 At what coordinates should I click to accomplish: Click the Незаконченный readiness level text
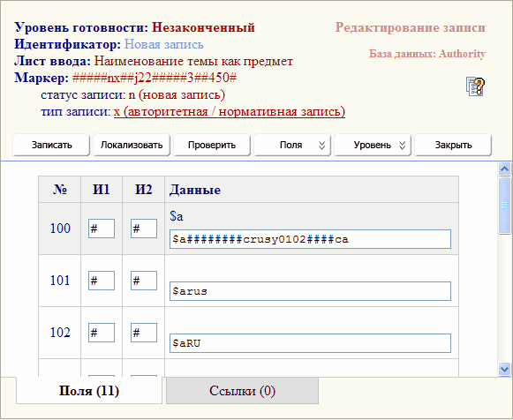click(x=203, y=27)
